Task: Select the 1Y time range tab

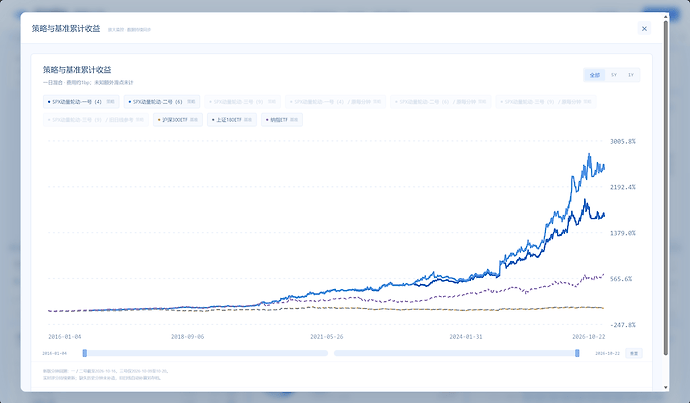Action: [x=631, y=75]
